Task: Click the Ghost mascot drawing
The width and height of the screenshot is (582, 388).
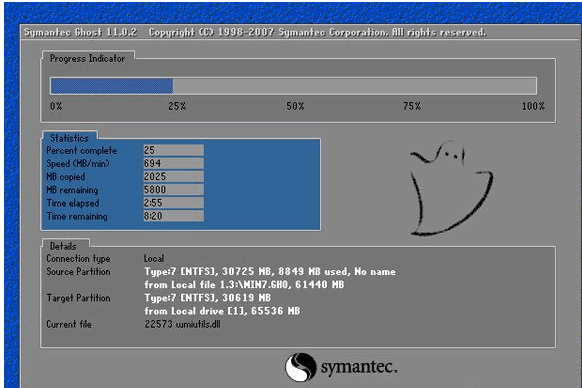Action: 451,188
